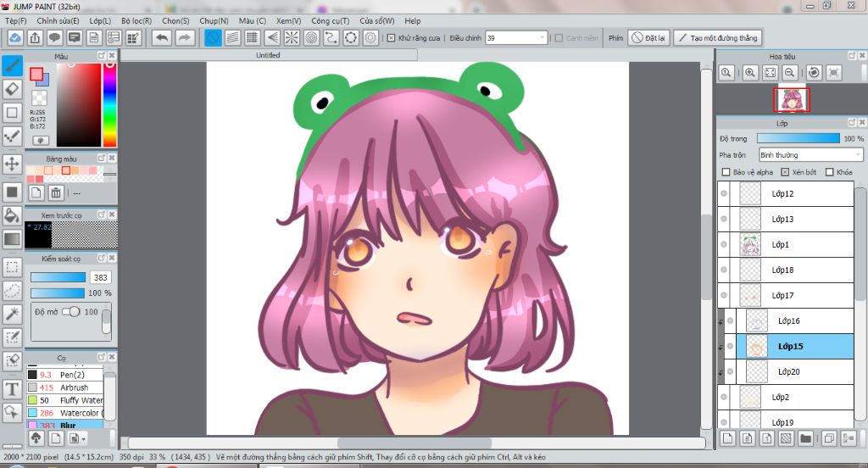Open the Chọn(S) menu
The width and height of the screenshot is (868, 468).
[175, 20]
